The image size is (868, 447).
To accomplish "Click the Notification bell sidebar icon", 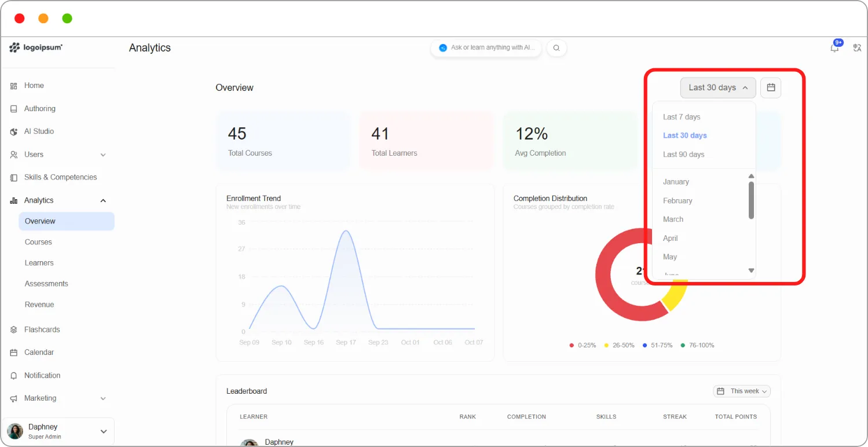I will tap(14, 376).
